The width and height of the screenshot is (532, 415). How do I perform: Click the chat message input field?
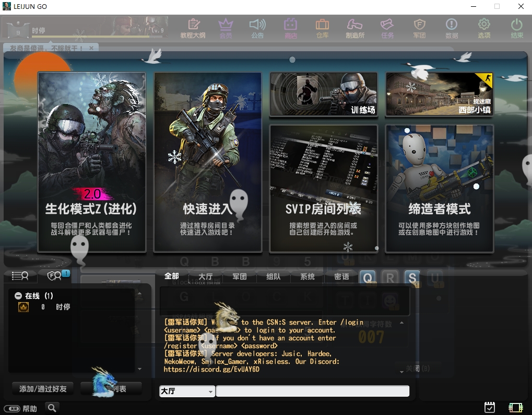313,390
